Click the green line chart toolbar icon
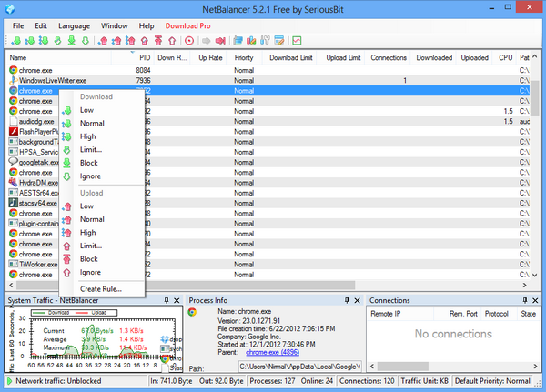This screenshot has width=546, height=392. point(297,41)
